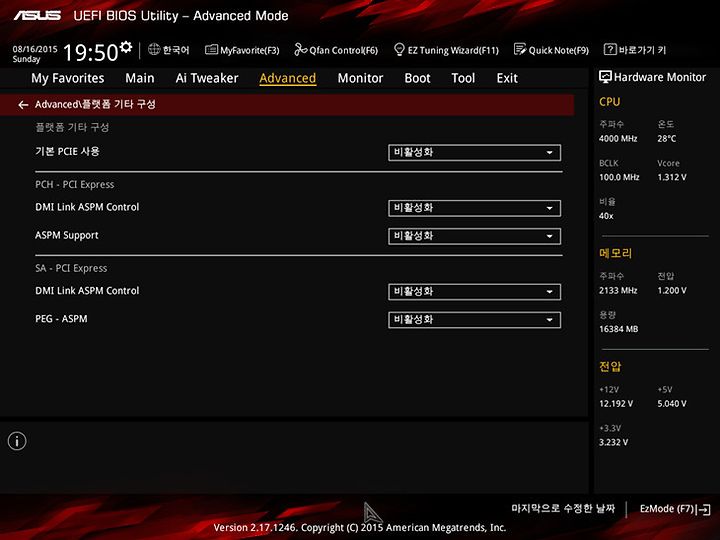Click the 08/16/2015 date text
This screenshot has width=720, height=540.
pyautogui.click(x=35, y=49)
